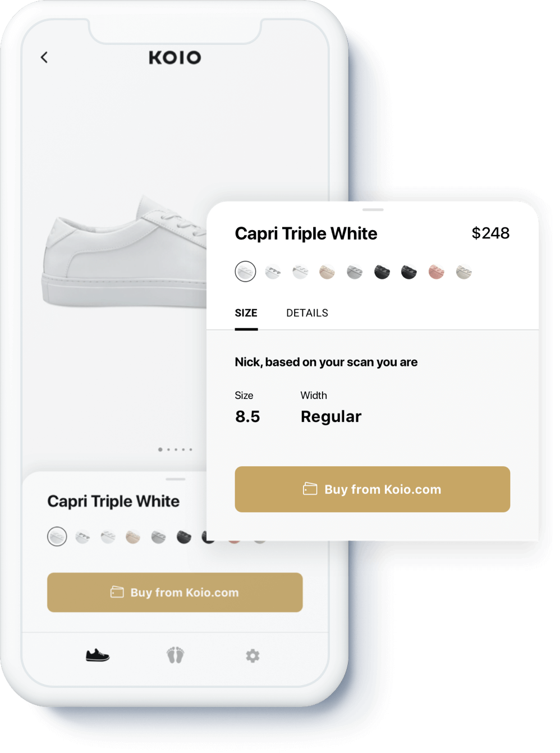Open the shoe catalog tab icon
The width and height of the screenshot is (560, 753).
[98, 655]
